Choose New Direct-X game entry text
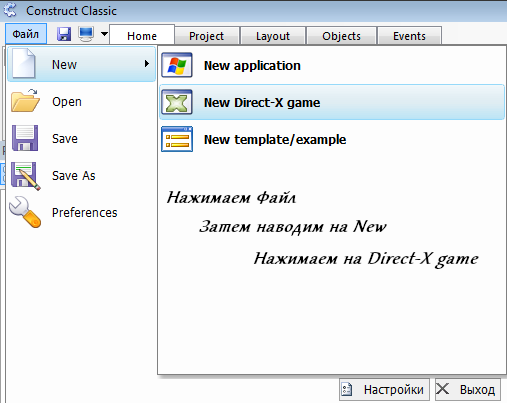 pyautogui.click(x=262, y=102)
